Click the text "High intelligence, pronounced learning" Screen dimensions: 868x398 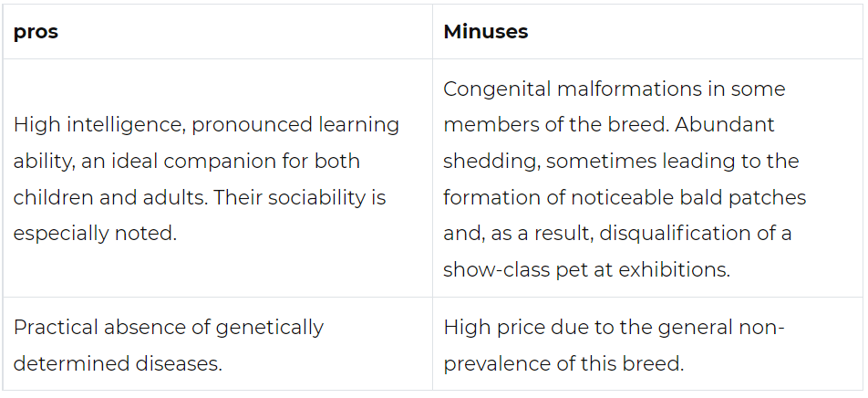click(x=206, y=125)
